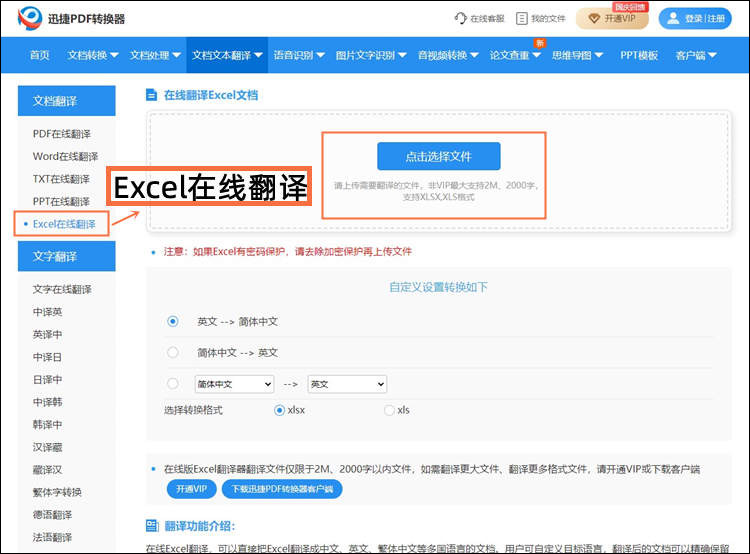This screenshot has width=750, height=554.
Task: Open 德语翻译 sidebar link
Action: pos(53,515)
